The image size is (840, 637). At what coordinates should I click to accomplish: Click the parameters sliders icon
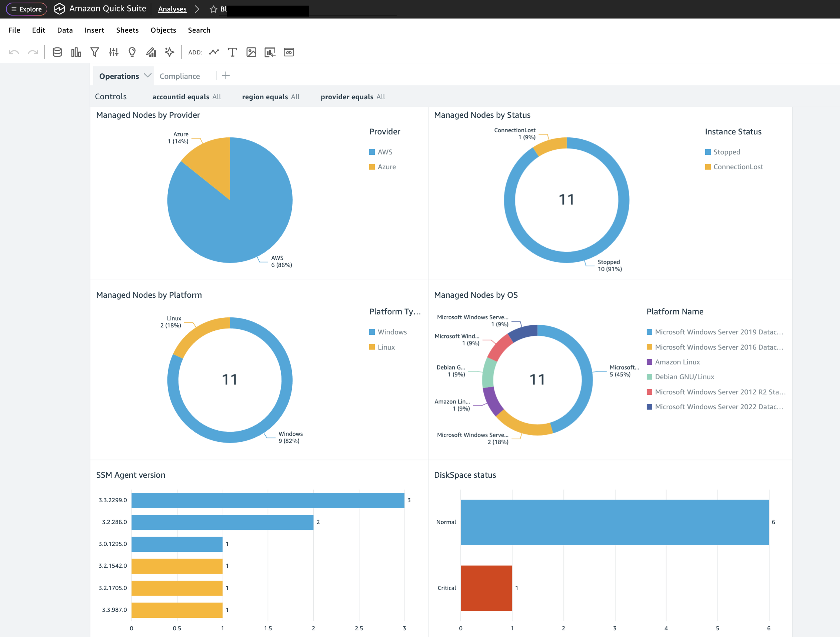coord(113,52)
